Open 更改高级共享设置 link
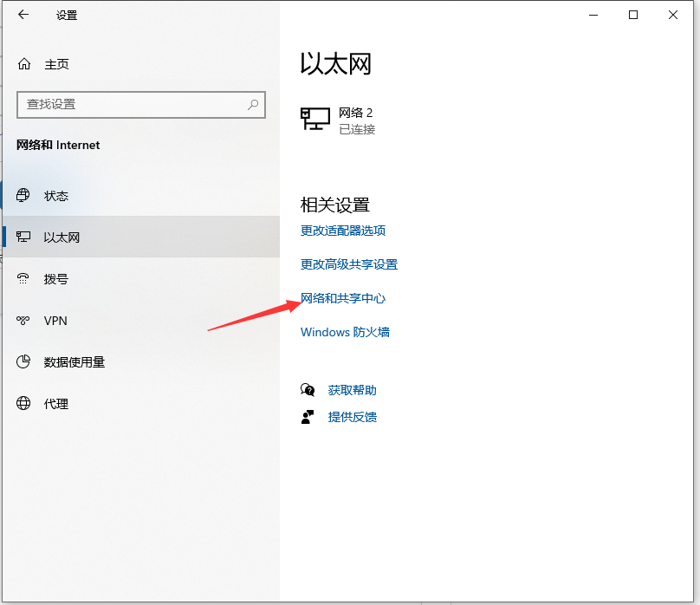 click(x=348, y=264)
